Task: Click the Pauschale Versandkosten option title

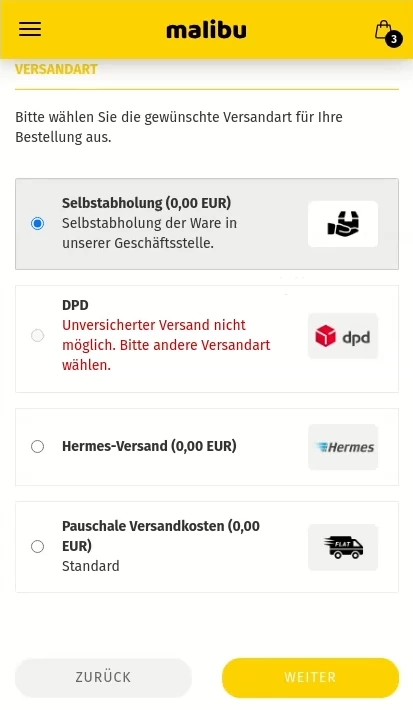Action: tap(161, 536)
